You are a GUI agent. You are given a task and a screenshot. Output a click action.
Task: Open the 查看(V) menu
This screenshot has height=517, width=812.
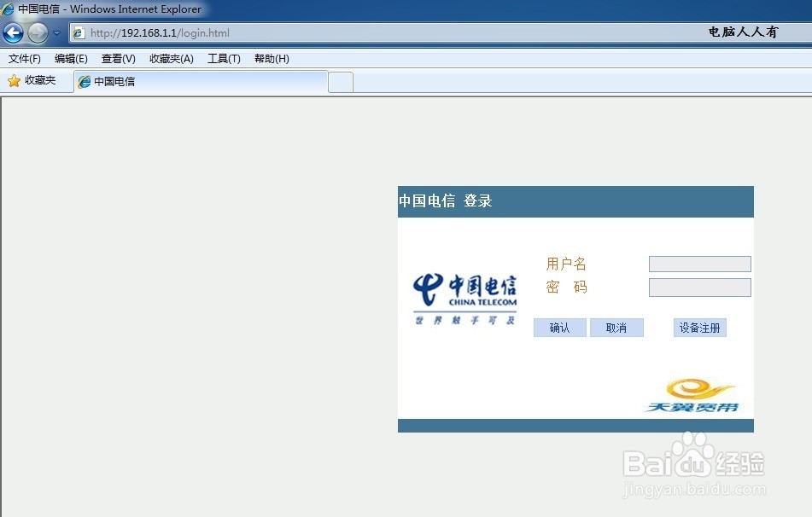point(118,58)
